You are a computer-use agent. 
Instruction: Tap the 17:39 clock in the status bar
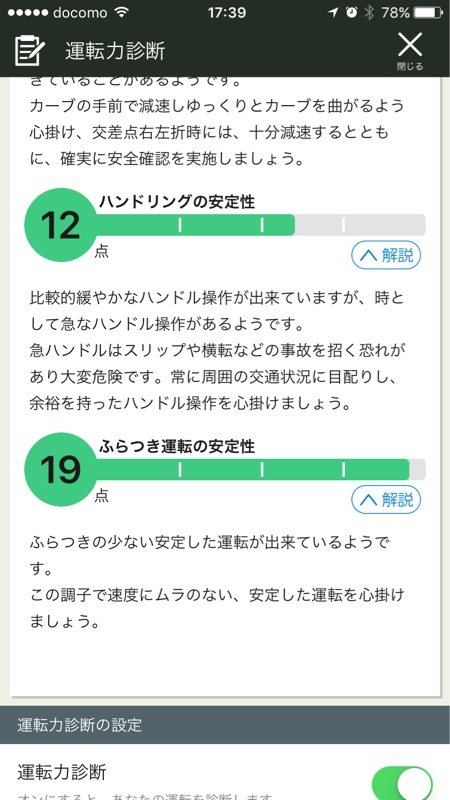tap(227, 13)
